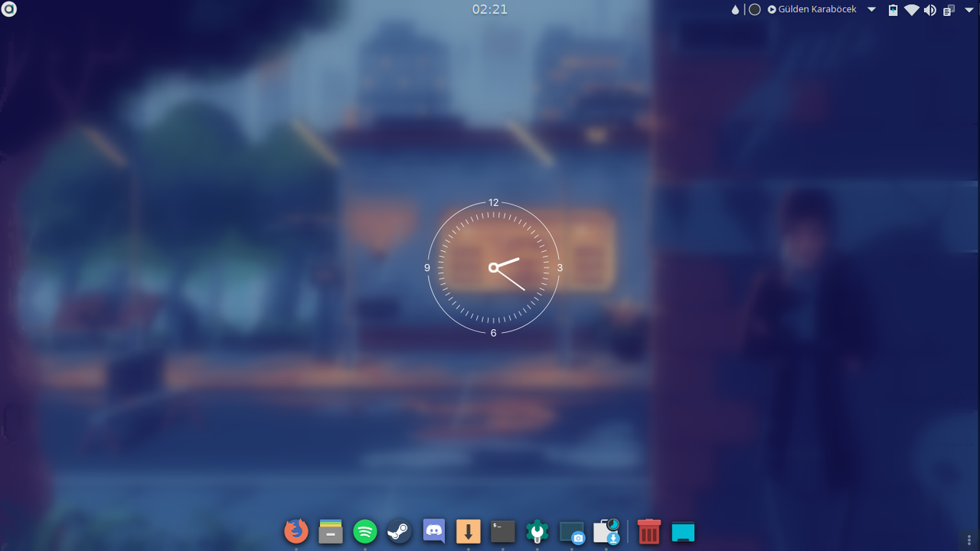Open the Gülden Karaböcek media label
The width and height of the screenshot is (980, 551).
[x=817, y=10]
